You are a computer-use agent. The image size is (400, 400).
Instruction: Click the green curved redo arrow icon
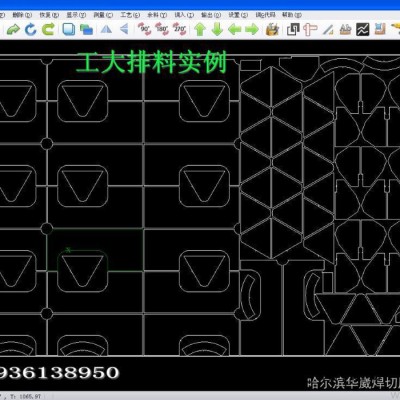point(13,30)
